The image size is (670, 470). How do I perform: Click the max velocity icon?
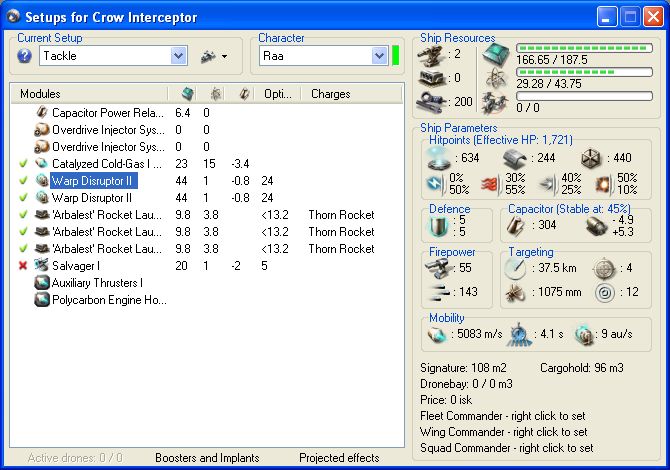point(437,335)
